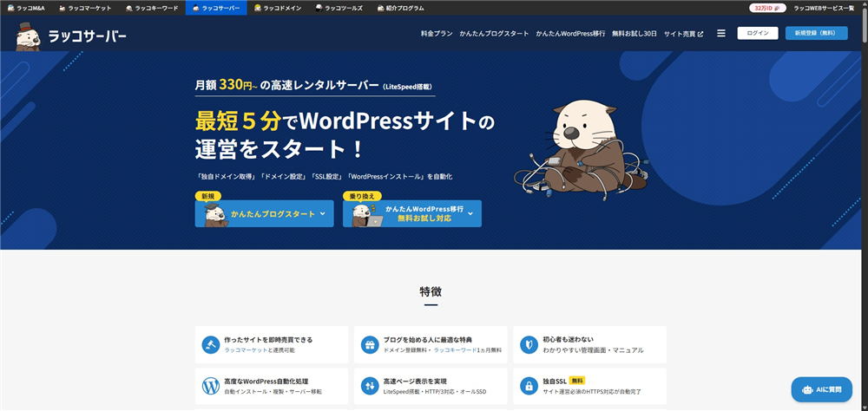This screenshot has height=411, width=868.
Task: Click the up-down arrows speed icon
Action: point(369,386)
